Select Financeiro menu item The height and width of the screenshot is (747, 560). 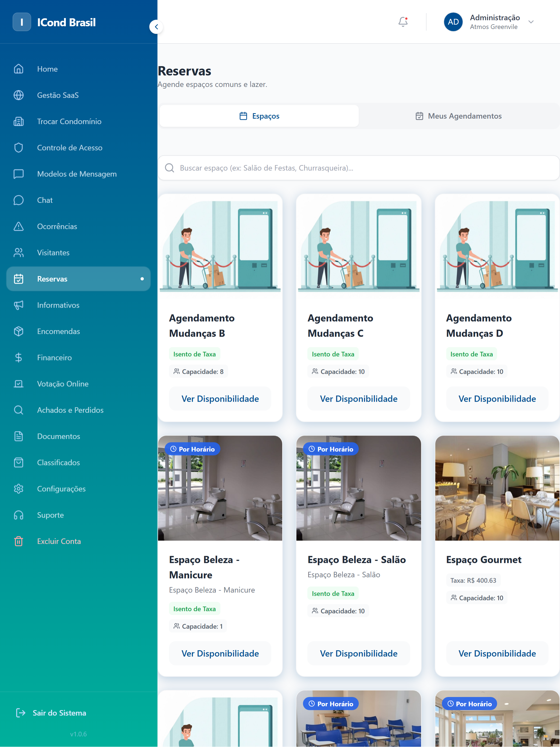pos(78,358)
